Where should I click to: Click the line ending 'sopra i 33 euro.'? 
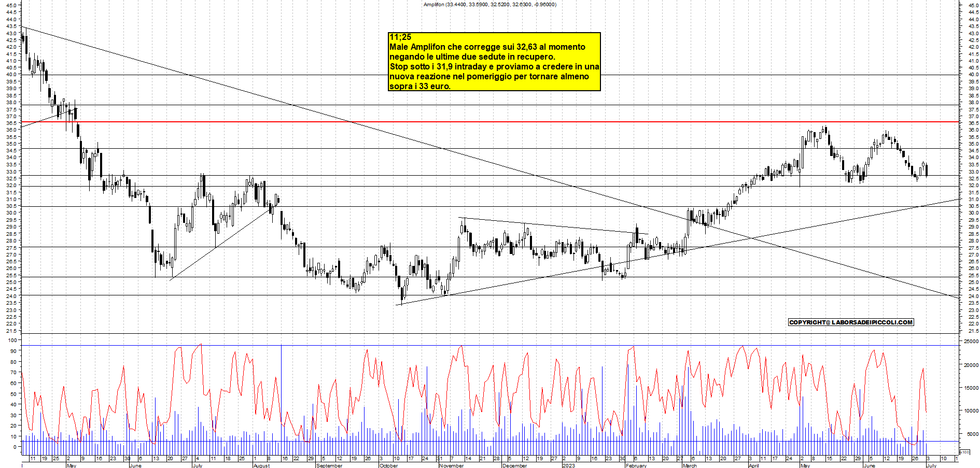420,86
